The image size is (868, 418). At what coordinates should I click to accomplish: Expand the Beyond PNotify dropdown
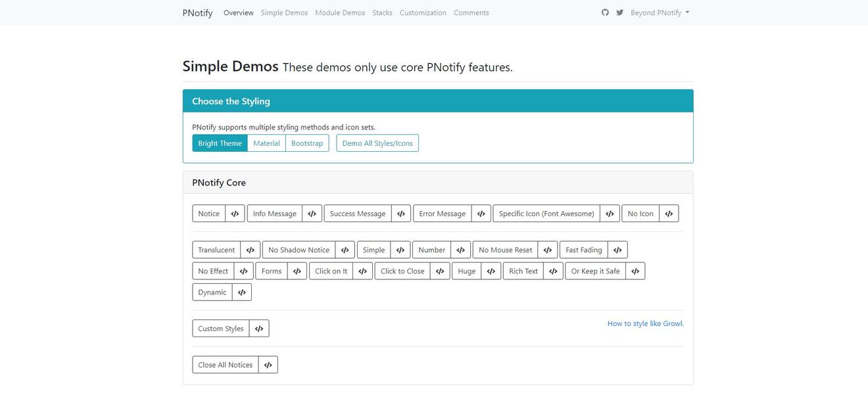pos(660,12)
